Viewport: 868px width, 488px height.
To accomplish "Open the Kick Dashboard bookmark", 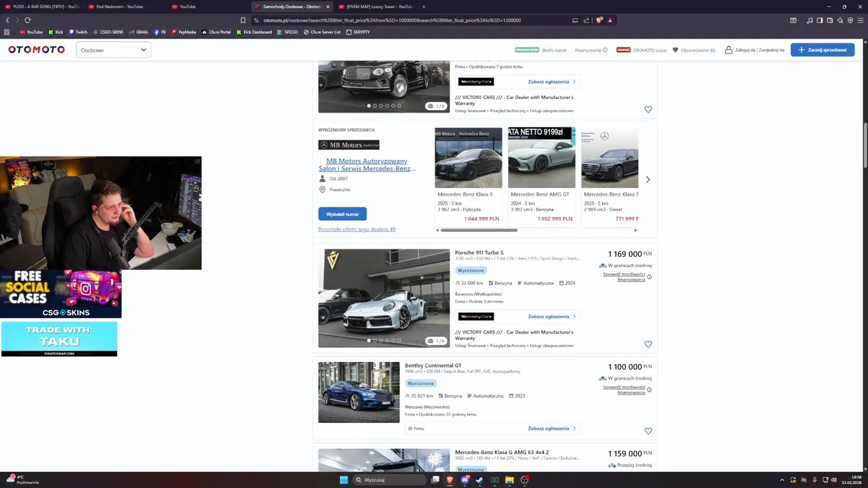I will coord(254,32).
